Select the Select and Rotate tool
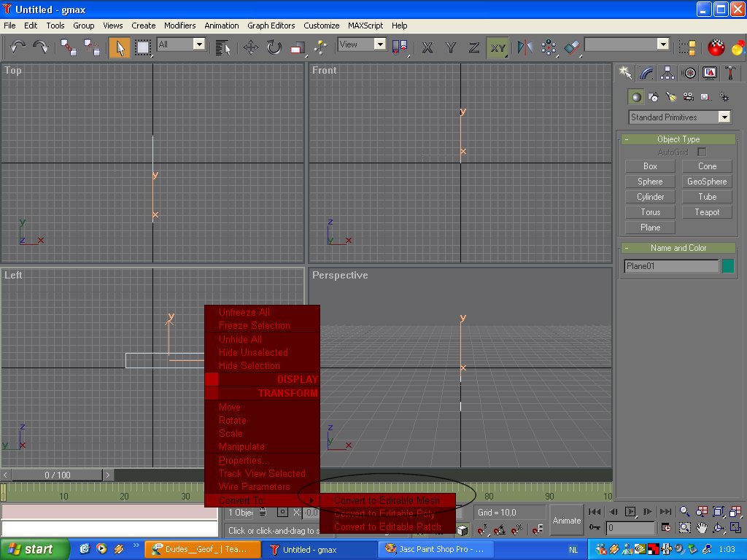The image size is (747, 560). 274,47
